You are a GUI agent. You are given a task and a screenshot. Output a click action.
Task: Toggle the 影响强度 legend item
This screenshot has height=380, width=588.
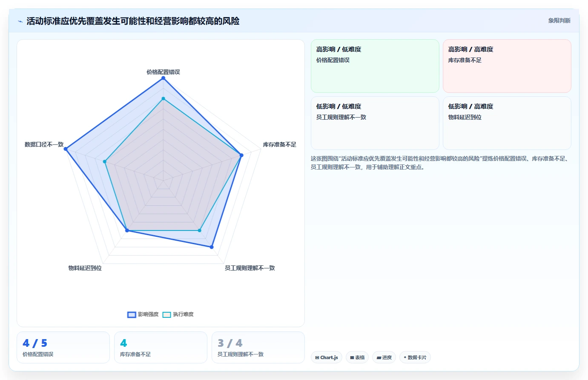[x=143, y=314]
